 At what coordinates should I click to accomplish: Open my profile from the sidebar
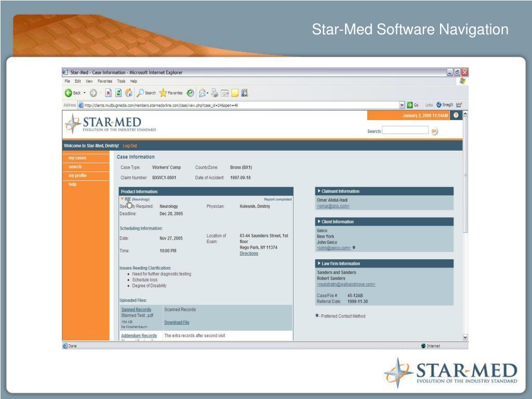tap(77, 176)
